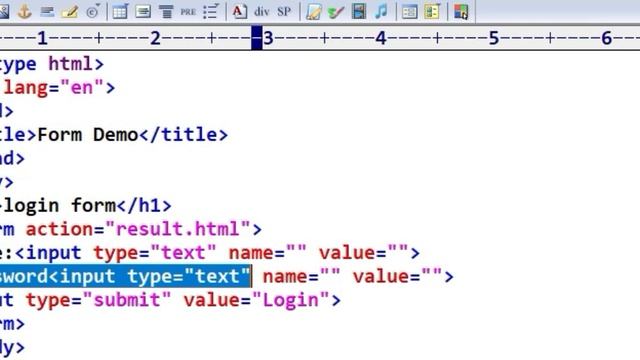Open the copyright special character icon

click(x=93, y=11)
